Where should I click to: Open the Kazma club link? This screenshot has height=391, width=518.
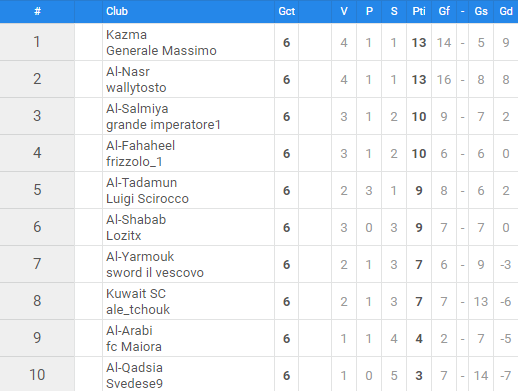[126, 35]
